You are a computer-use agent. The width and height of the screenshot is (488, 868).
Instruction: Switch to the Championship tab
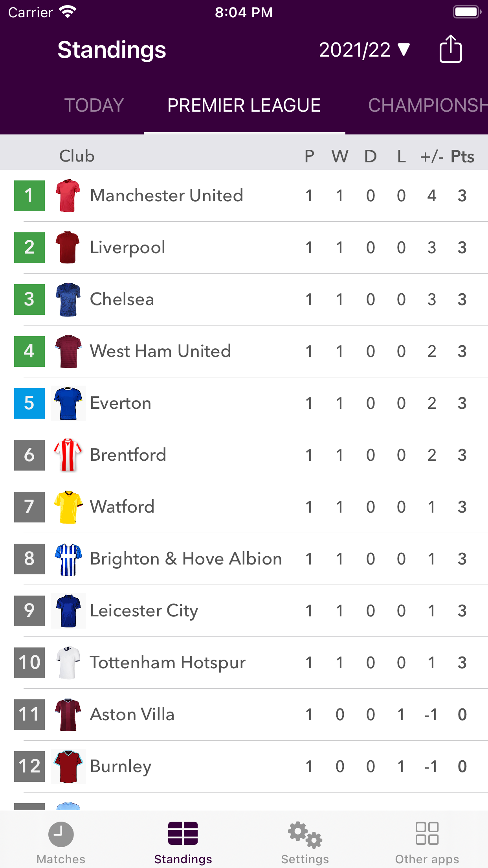427,105
